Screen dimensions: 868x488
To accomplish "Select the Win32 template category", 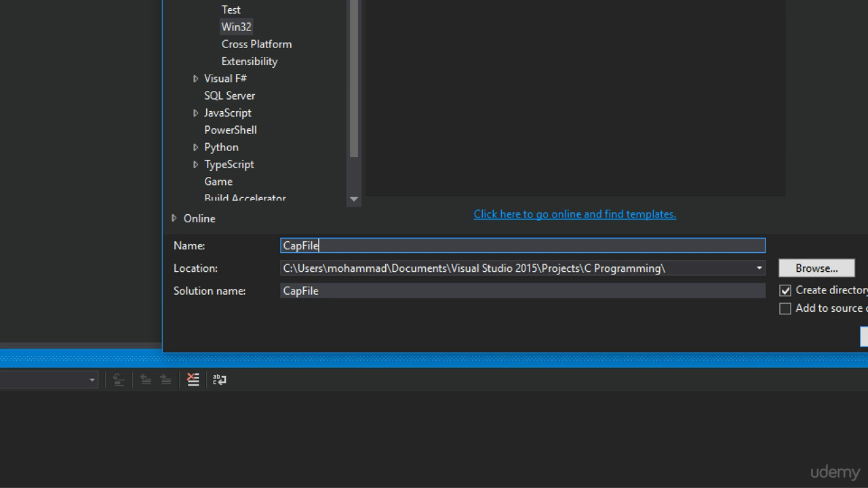I will (236, 27).
